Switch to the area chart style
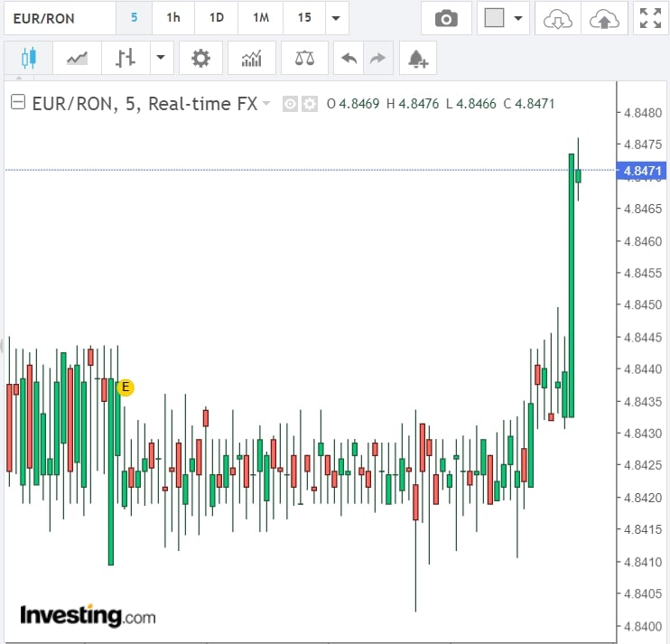 pyautogui.click(x=77, y=59)
